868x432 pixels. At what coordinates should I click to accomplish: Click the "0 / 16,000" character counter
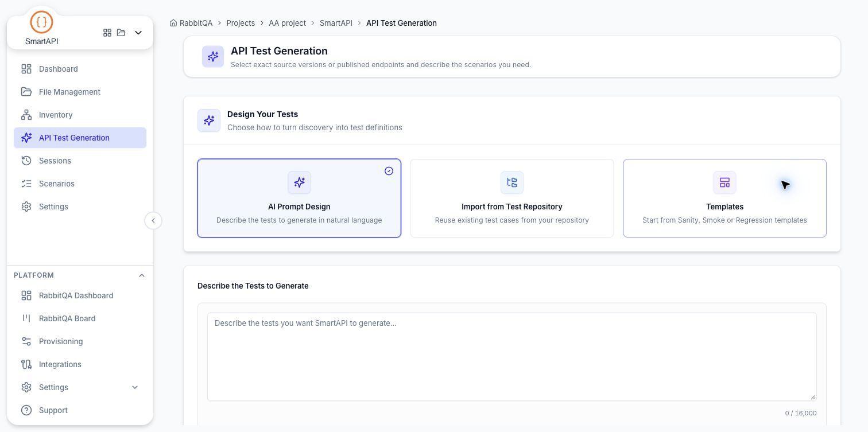[x=801, y=413]
